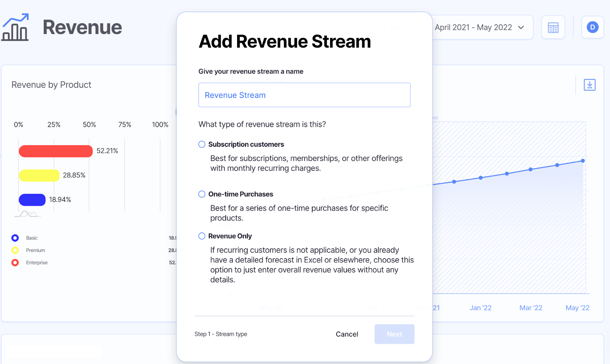Toggle the Basic legend marker

[x=15, y=238]
